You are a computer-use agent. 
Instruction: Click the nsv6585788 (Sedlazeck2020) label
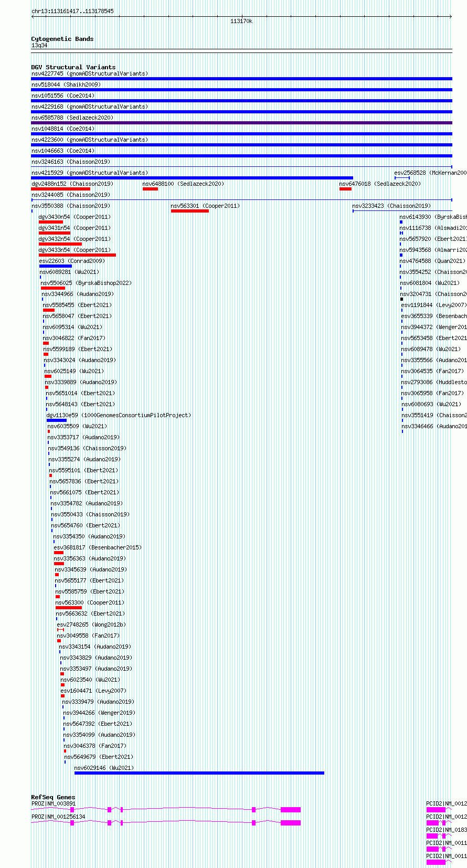72,118
